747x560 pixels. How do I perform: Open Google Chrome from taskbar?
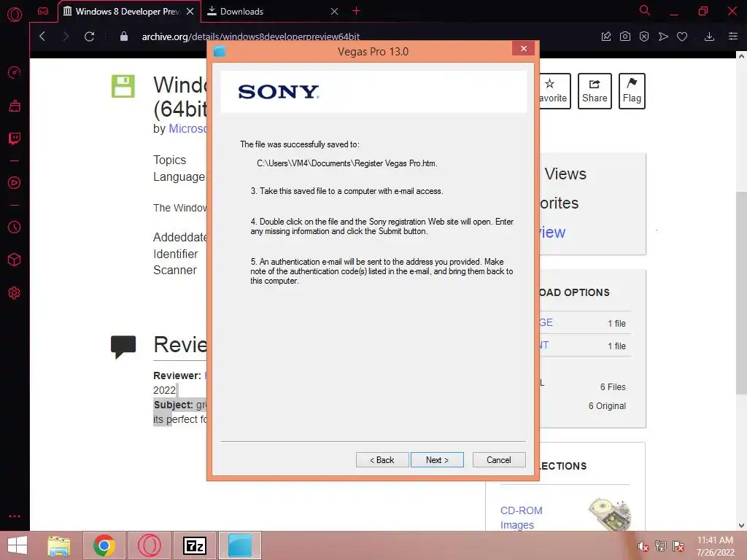click(104, 545)
